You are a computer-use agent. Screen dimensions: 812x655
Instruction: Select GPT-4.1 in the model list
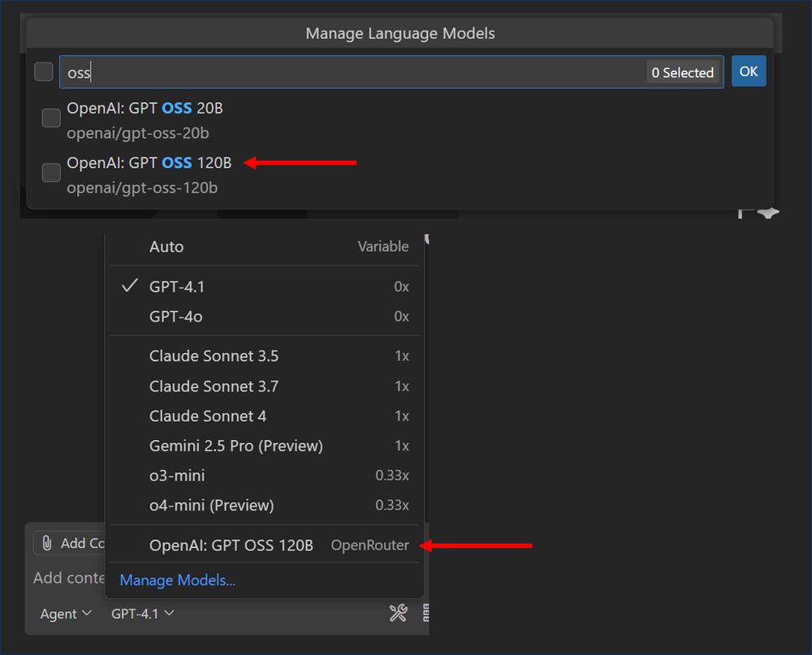coord(264,287)
